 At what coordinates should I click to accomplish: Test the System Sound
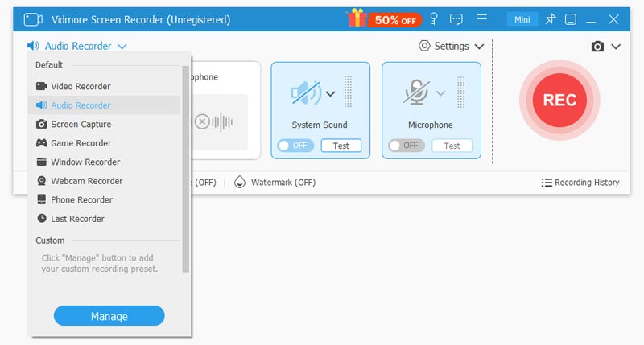pyautogui.click(x=341, y=146)
